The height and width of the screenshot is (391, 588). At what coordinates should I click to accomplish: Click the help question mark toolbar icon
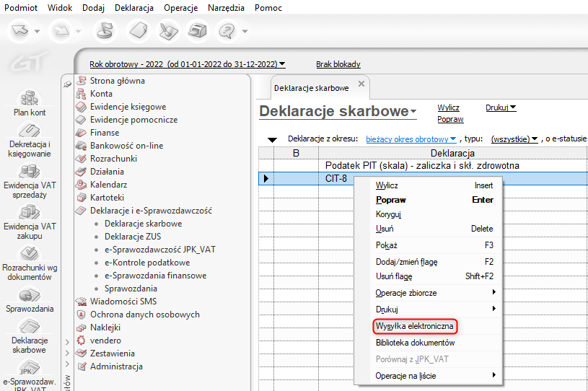(x=229, y=31)
